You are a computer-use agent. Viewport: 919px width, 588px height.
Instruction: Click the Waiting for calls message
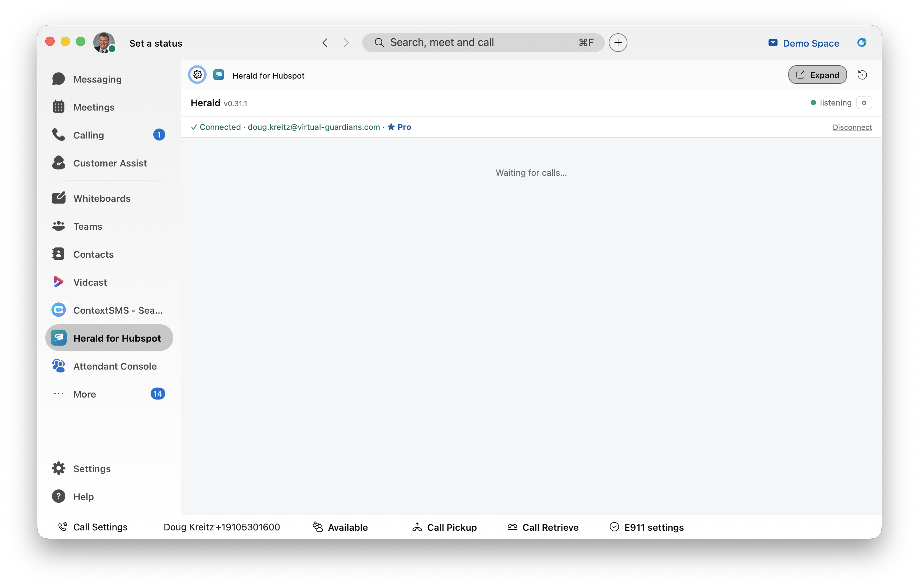531,172
